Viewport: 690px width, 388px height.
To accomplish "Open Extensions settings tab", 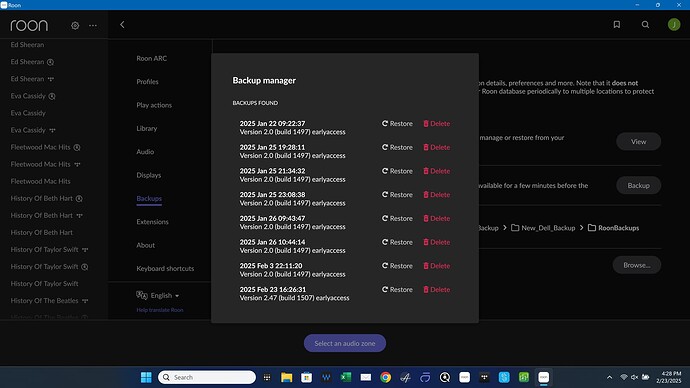I will [x=152, y=222].
